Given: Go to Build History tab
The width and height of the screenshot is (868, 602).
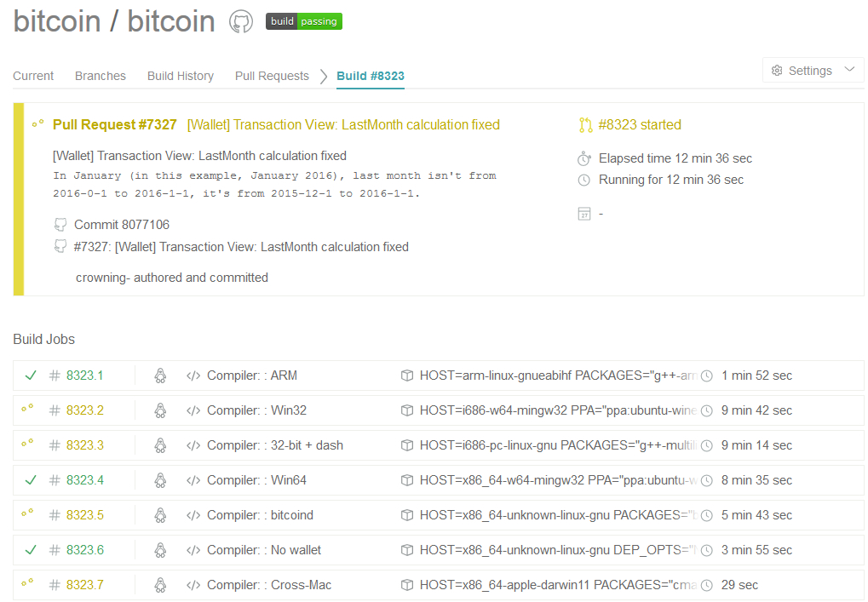Looking at the screenshot, I should 181,76.
